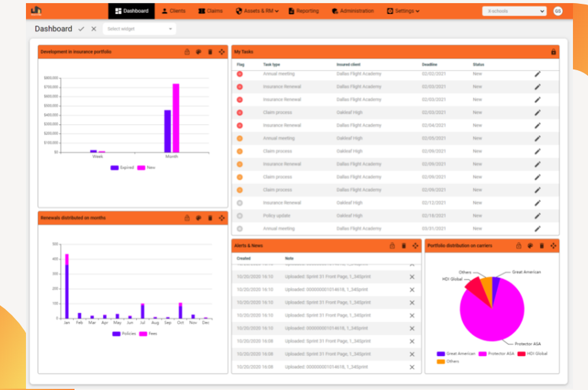Viewport: 588px width, 390px height.
Task: Edit the Insurance Renewal task due 02/09/2021
Action: point(537,164)
